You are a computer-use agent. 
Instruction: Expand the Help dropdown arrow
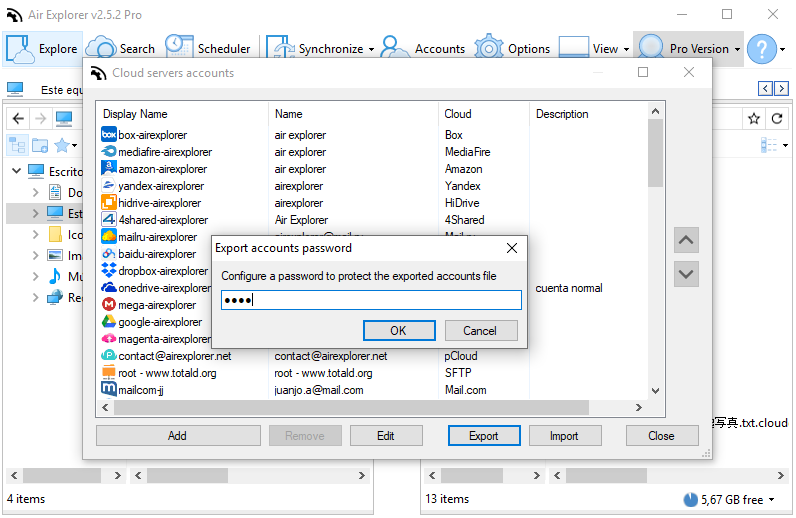(x=783, y=49)
